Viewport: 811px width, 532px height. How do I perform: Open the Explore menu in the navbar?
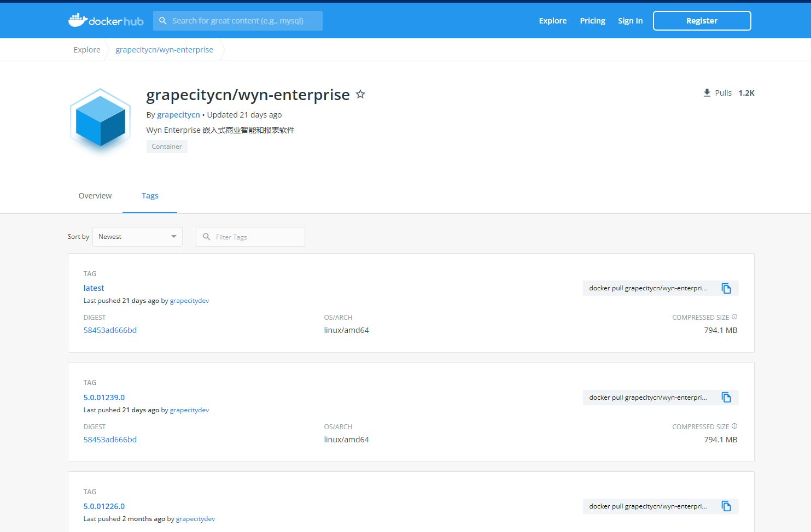552,20
